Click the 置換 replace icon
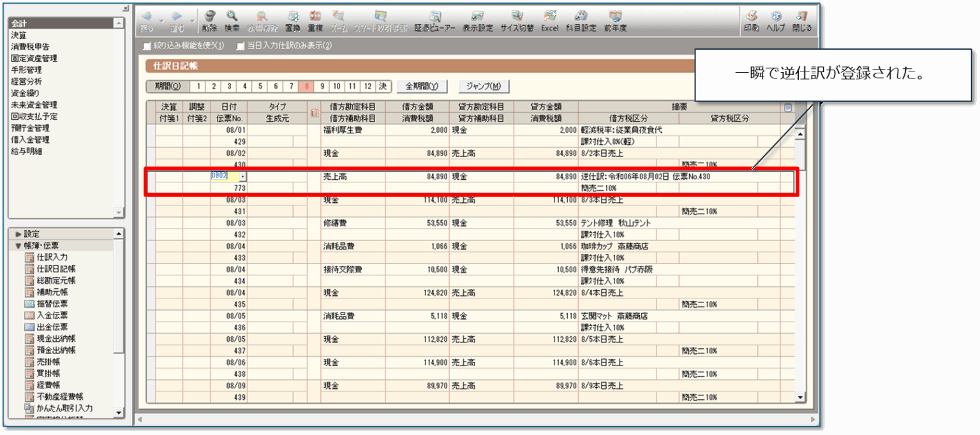The height and width of the screenshot is (435, 980). click(x=293, y=20)
